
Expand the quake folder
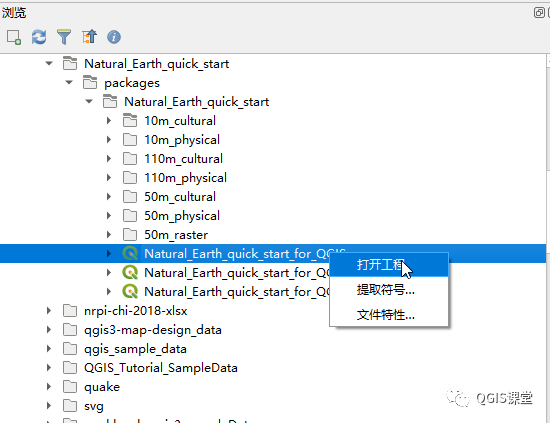[x=49, y=386]
